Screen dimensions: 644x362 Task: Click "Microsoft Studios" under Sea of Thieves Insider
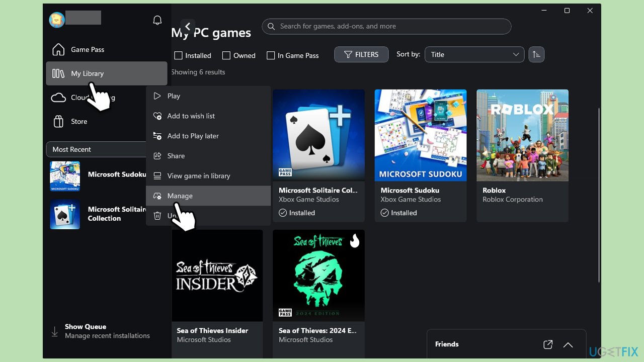[x=204, y=340]
